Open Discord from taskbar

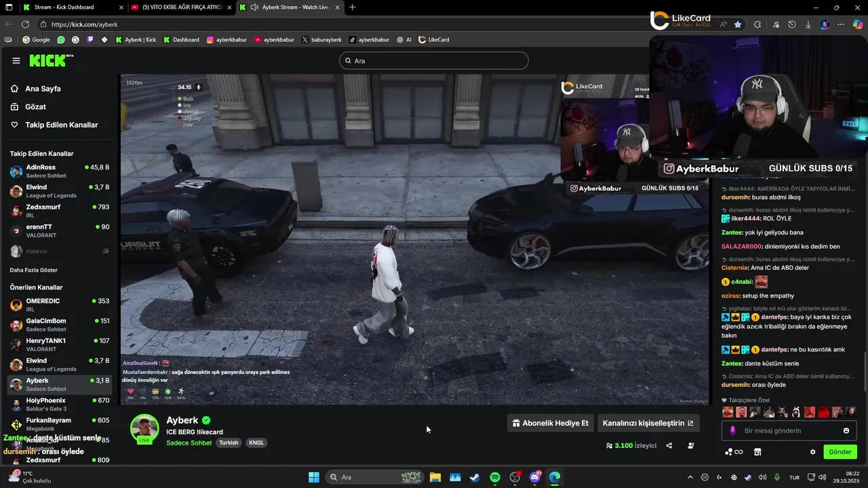[x=535, y=477]
